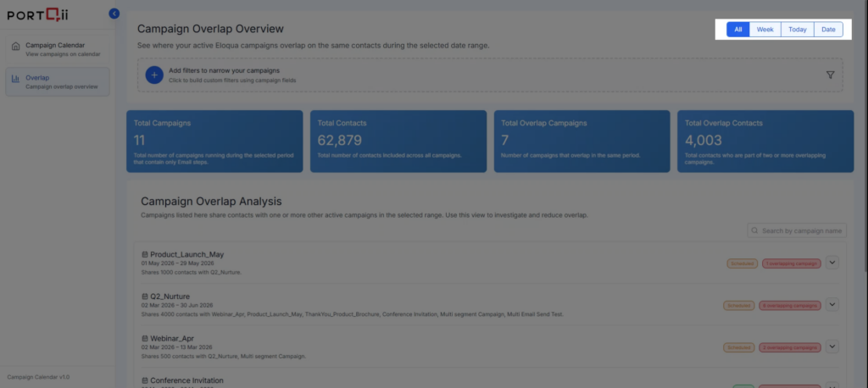Focus the Search by campaign name field
The width and height of the screenshot is (868, 388).
coord(801,230)
